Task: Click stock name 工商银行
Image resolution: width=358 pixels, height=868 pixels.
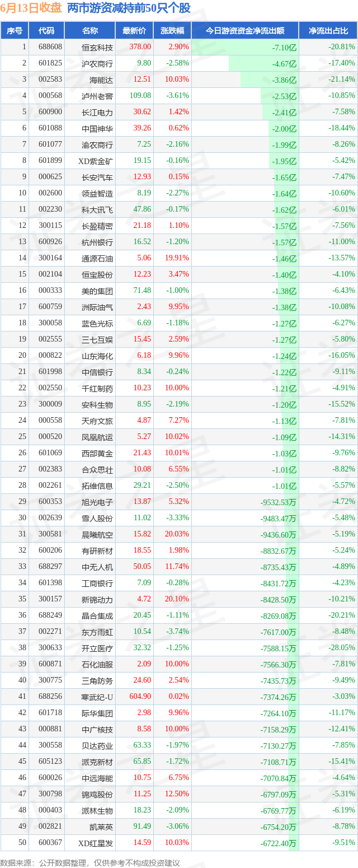Action: [97, 583]
